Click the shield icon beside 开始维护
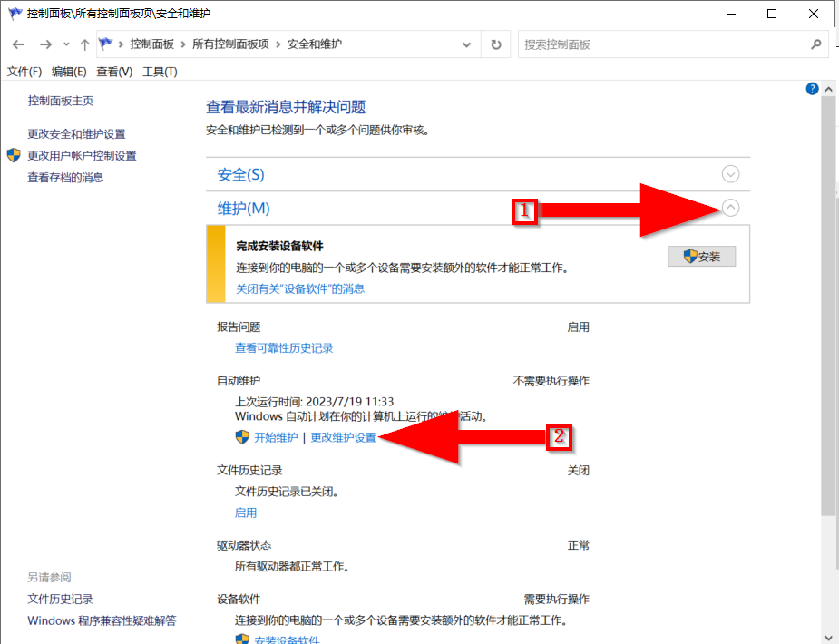The width and height of the screenshot is (839, 644). 242,437
